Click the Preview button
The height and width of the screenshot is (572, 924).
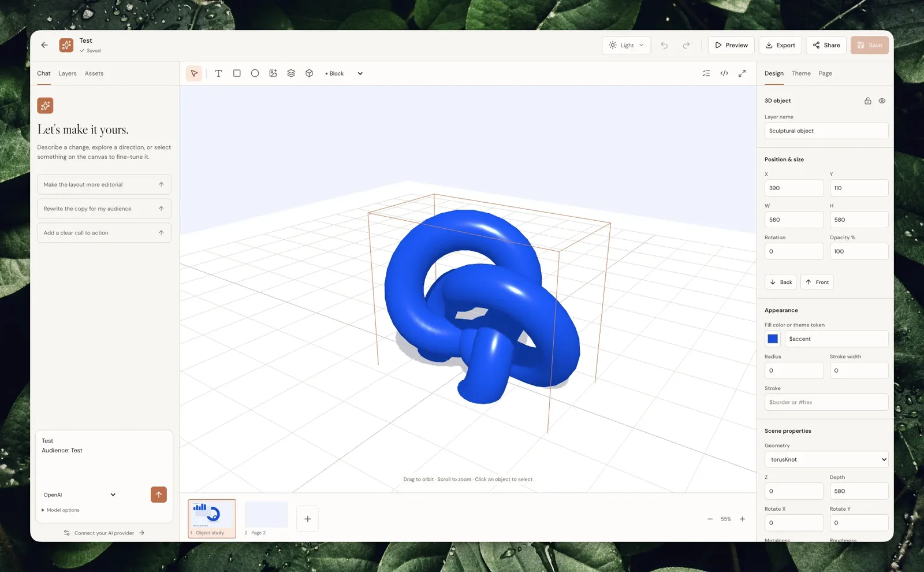coord(731,45)
